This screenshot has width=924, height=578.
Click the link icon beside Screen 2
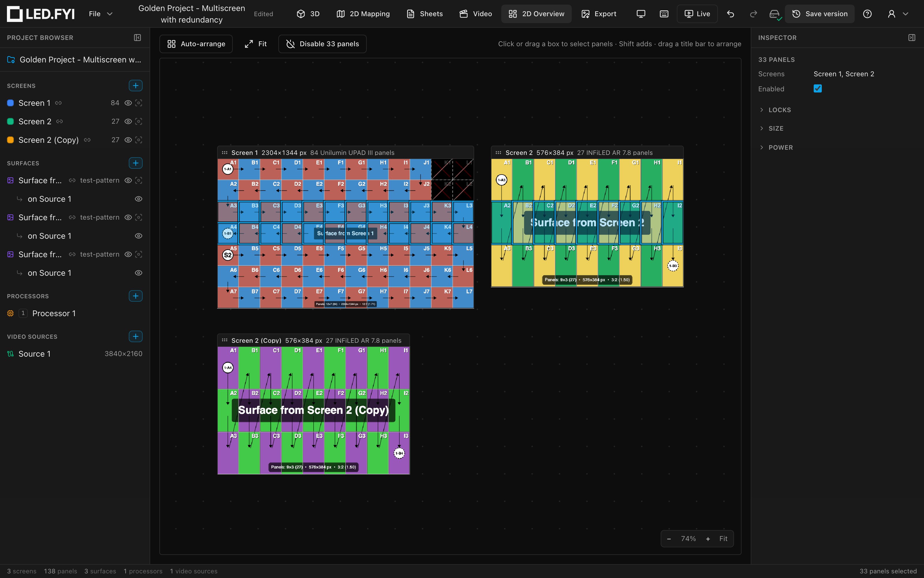[x=59, y=121]
